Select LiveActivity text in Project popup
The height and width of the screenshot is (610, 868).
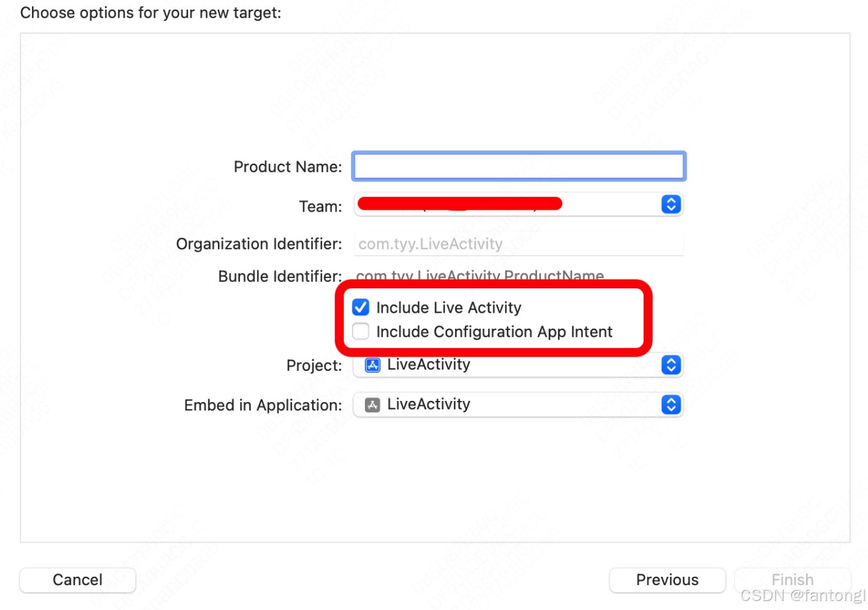coord(429,364)
